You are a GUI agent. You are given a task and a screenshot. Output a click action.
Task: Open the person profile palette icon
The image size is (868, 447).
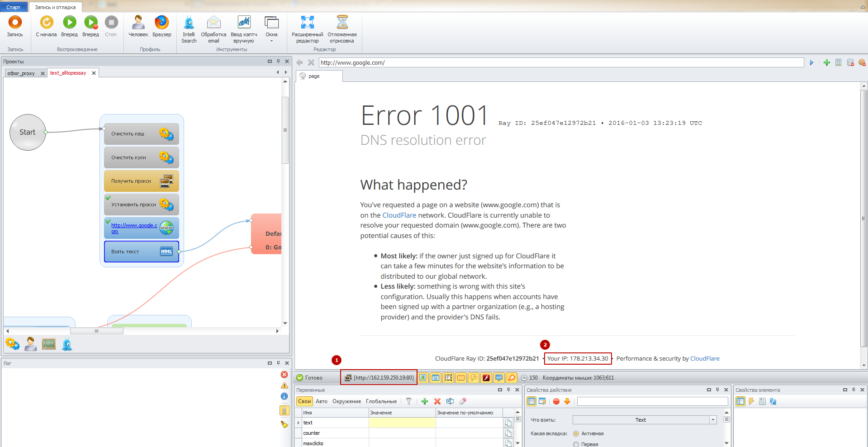coord(31,344)
